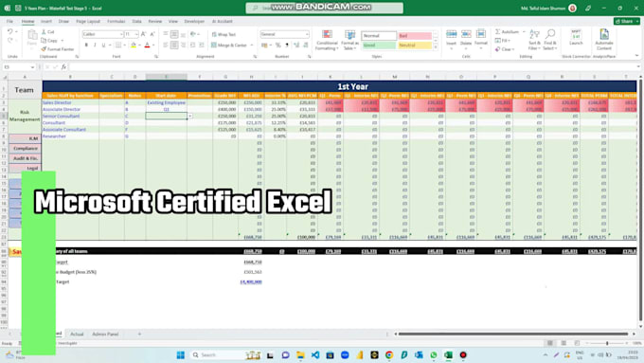Screen dimensions: 644x363
Task: Open Format as Table gallery
Action: point(349,41)
